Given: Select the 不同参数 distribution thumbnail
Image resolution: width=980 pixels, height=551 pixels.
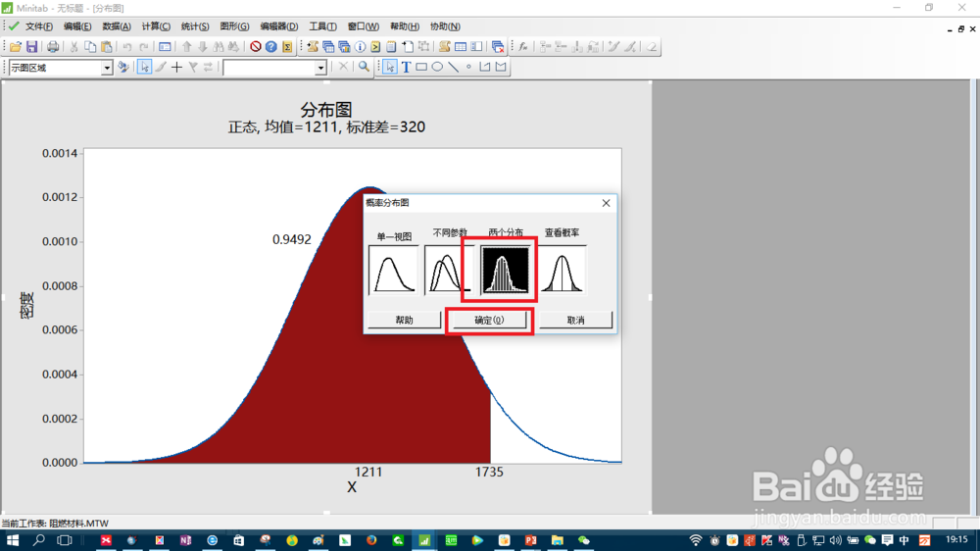Looking at the screenshot, I should tap(448, 270).
